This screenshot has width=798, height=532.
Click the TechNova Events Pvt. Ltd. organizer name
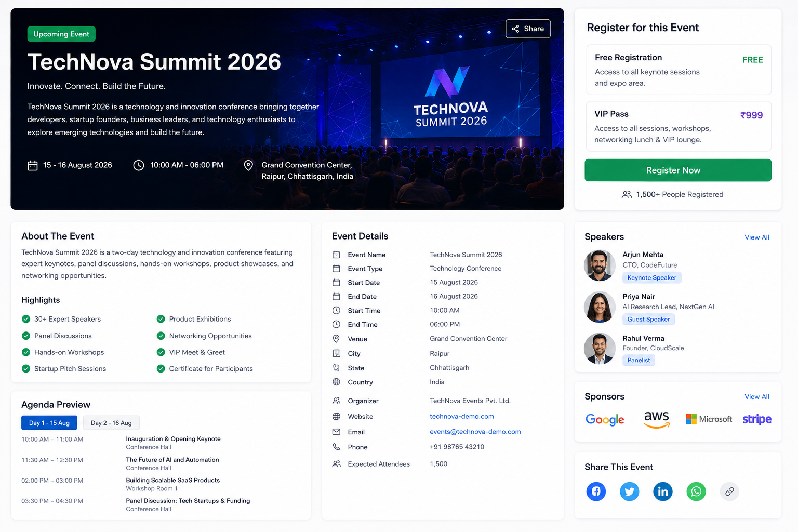(470, 401)
